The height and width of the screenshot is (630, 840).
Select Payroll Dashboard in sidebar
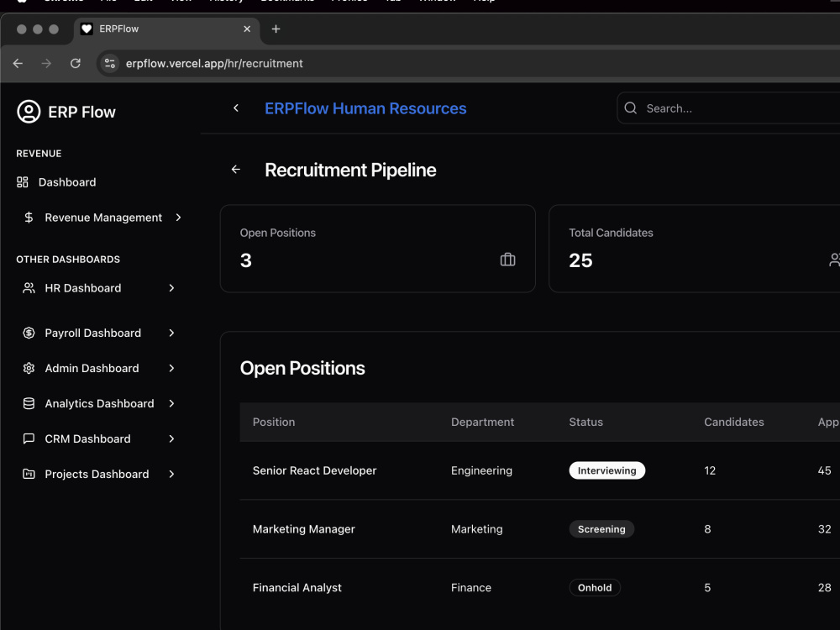coord(93,333)
